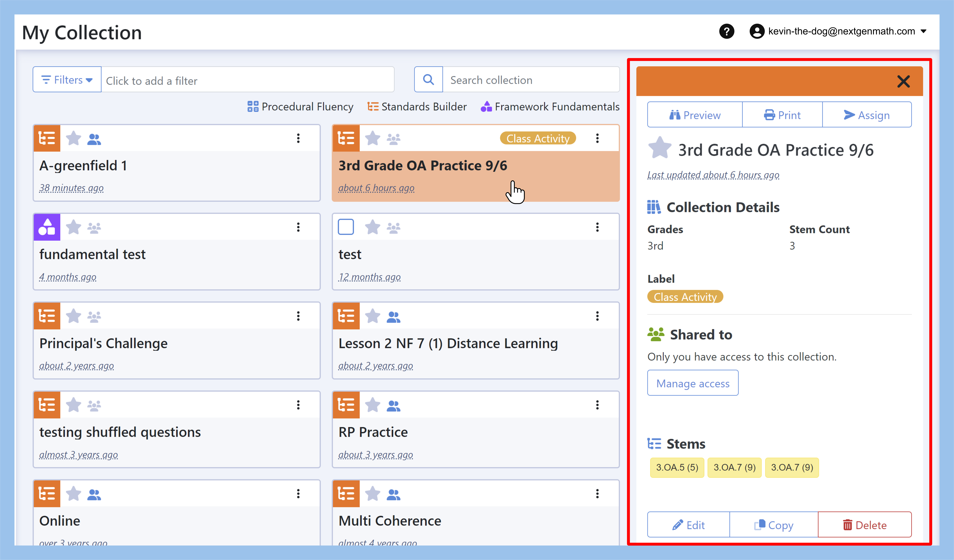Open the fundamental test options menu
Viewport: 954px width, 560px height.
pos(298,227)
